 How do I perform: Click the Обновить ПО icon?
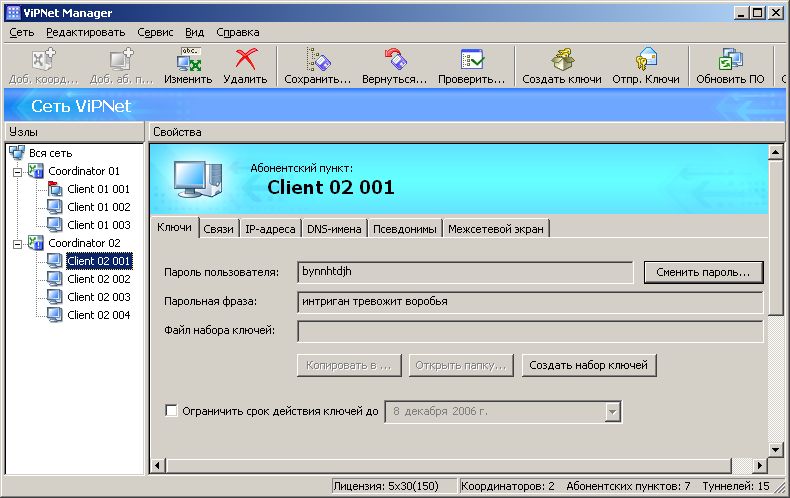click(x=731, y=59)
